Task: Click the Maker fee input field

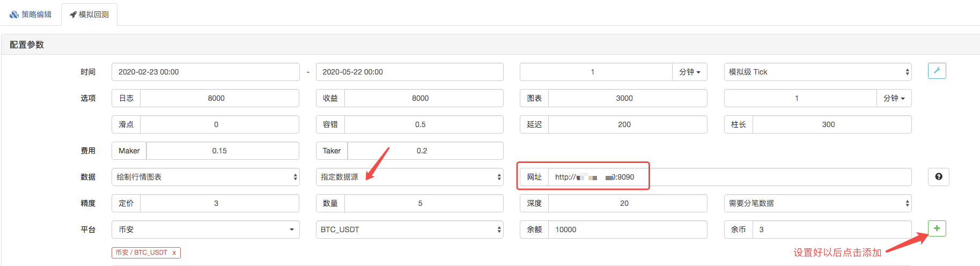Action: pyautogui.click(x=222, y=151)
